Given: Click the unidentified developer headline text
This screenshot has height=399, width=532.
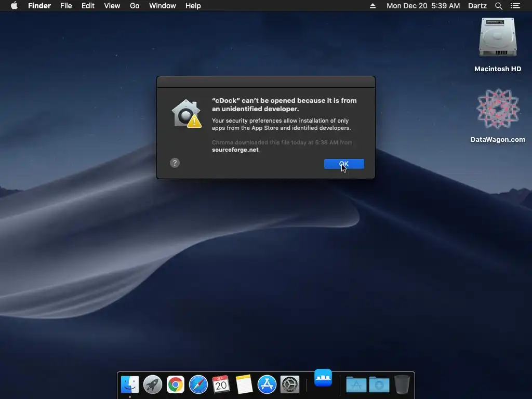Looking at the screenshot, I should click(284, 104).
